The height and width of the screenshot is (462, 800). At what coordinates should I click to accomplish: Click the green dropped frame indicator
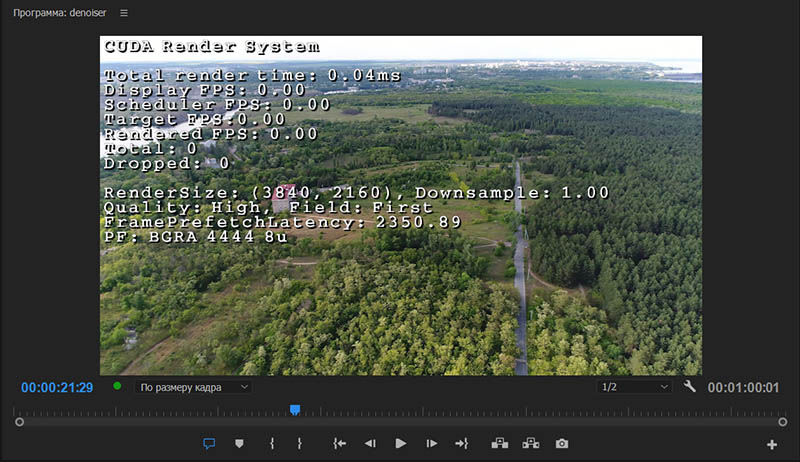click(x=117, y=386)
